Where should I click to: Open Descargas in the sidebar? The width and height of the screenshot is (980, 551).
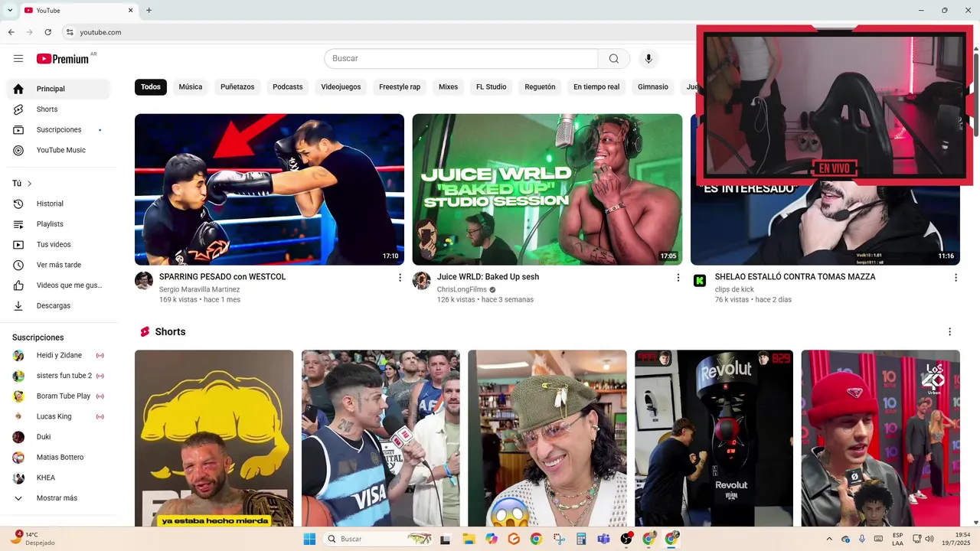pyautogui.click(x=58, y=306)
